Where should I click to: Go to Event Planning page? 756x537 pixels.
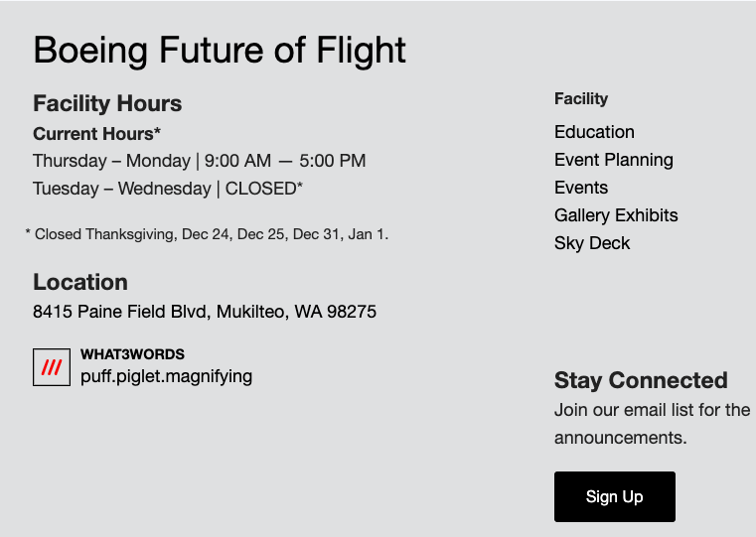pyautogui.click(x=613, y=160)
